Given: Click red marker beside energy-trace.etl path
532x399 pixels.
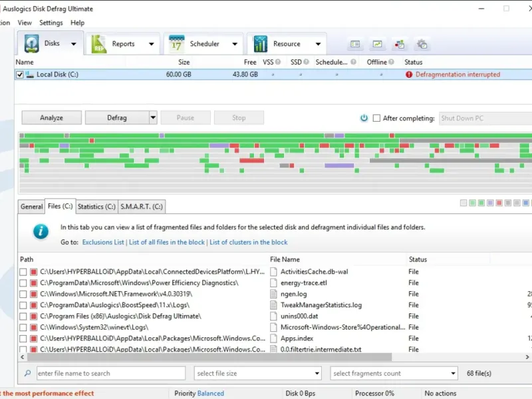Looking at the screenshot, I should 34,283.
